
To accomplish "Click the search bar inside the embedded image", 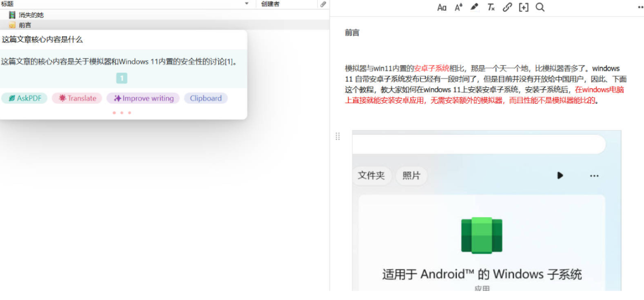I will click(x=479, y=144).
